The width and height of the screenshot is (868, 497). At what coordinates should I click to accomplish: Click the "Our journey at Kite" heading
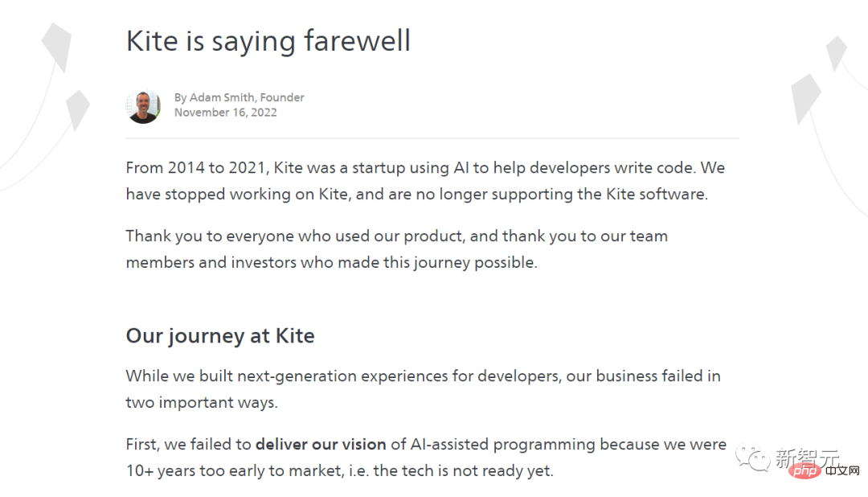220,335
